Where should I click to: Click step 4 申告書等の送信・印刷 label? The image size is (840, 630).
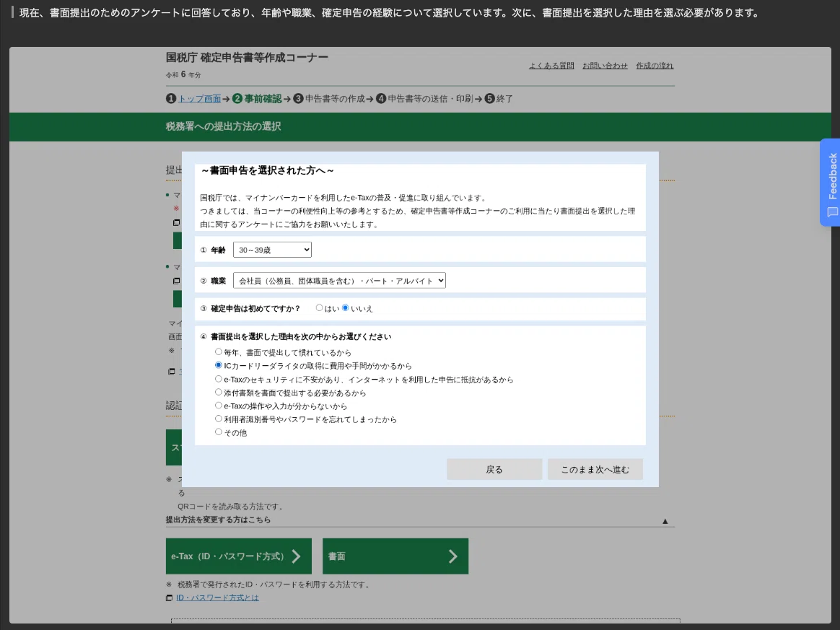424,99
